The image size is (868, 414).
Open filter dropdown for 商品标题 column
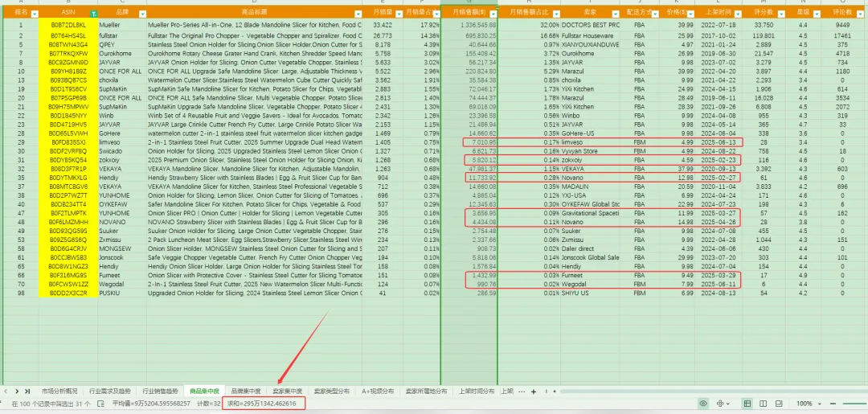click(357, 14)
